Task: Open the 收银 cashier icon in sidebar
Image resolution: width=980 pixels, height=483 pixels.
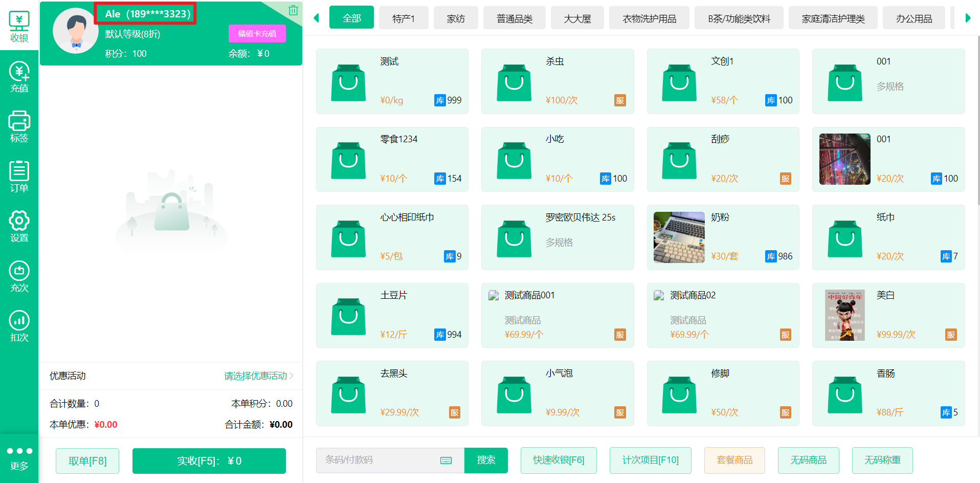Action: click(x=19, y=26)
